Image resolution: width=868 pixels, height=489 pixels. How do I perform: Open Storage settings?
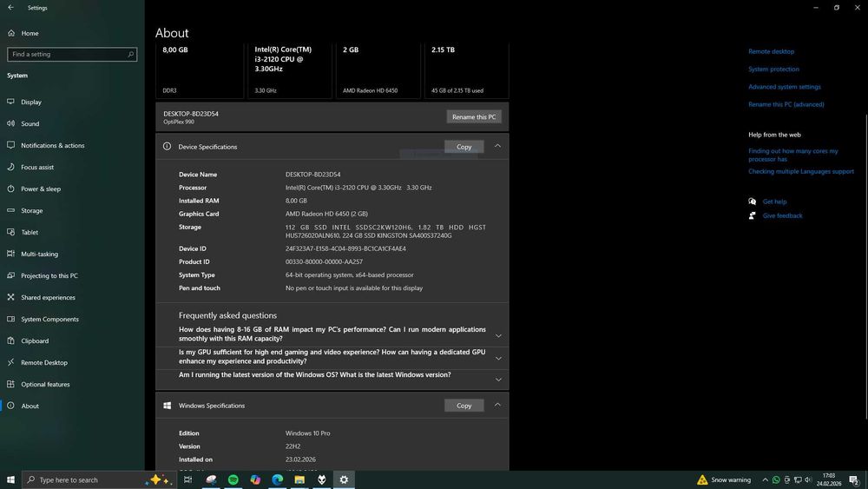[x=31, y=210]
